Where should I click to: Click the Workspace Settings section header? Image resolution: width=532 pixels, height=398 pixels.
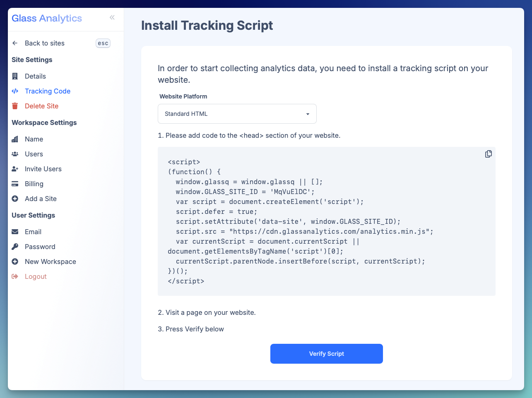44,122
